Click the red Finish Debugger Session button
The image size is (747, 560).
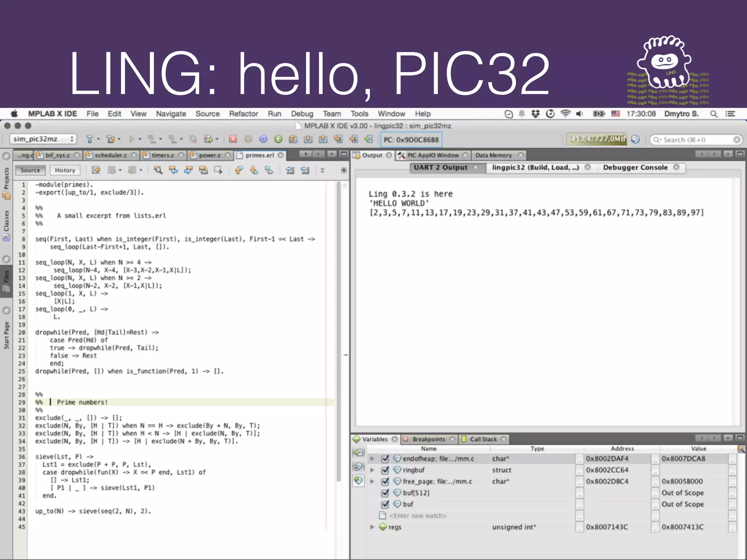tap(233, 139)
